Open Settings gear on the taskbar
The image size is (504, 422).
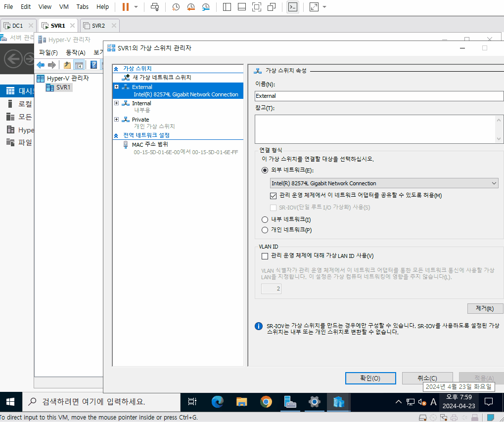click(x=314, y=402)
